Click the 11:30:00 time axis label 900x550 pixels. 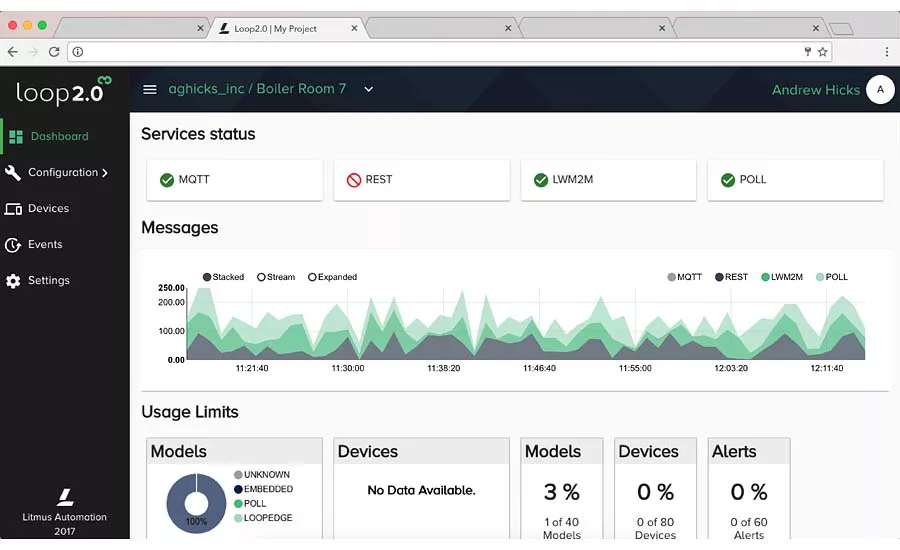point(348,369)
